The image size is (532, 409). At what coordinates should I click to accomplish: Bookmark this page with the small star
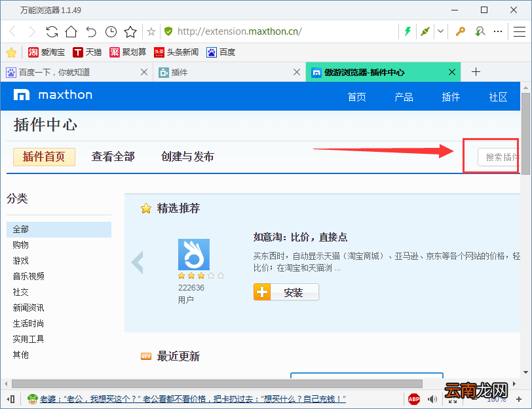tap(151, 32)
